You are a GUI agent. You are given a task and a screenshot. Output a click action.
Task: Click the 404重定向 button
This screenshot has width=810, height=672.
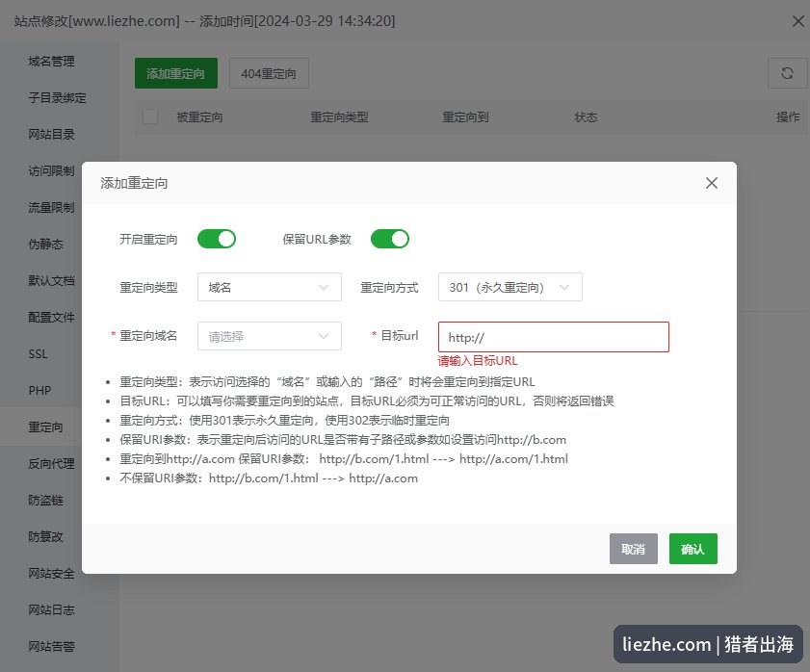point(269,73)
